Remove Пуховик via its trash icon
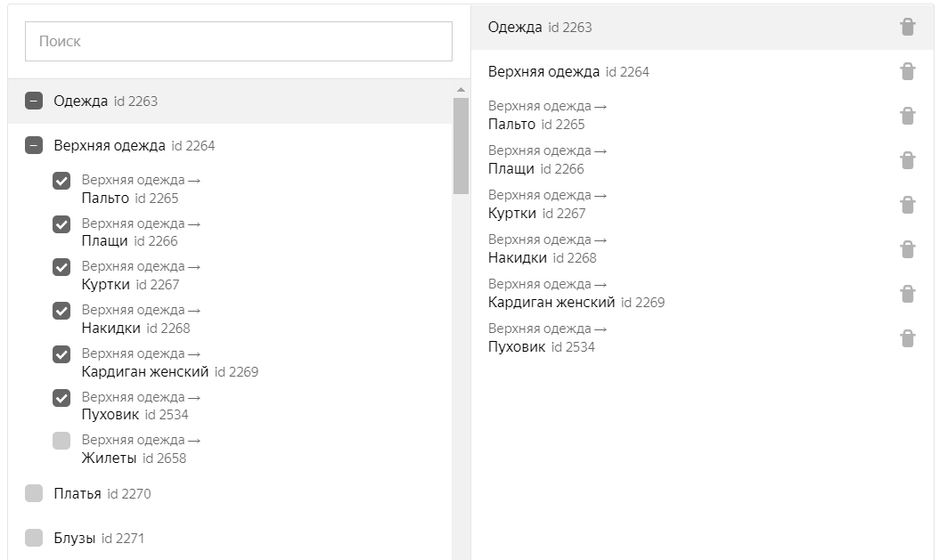This screenshot has height=560, width=939. click(x=907, y=338)
